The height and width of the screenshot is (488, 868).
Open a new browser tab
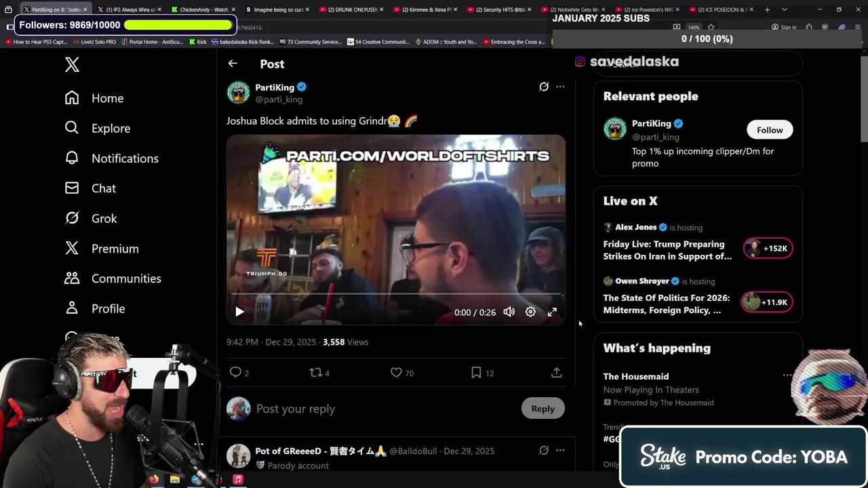point(767,9)
